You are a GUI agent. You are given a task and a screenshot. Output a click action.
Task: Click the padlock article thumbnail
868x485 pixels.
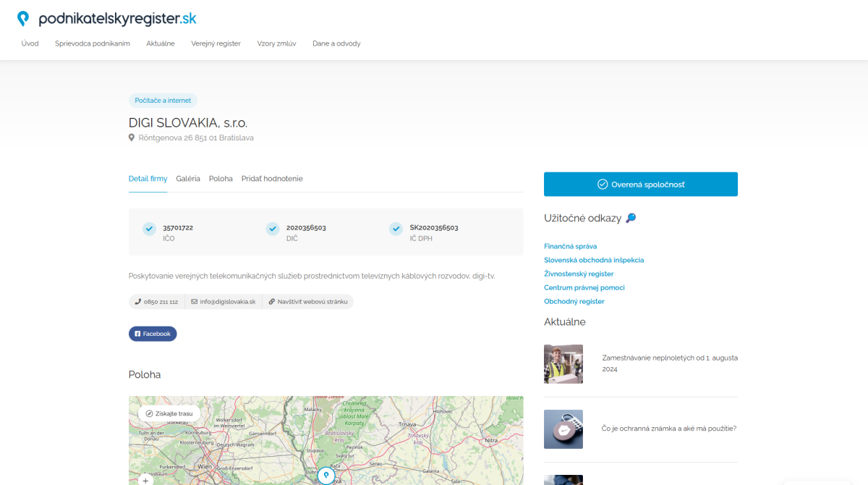[x=563, y=429]
